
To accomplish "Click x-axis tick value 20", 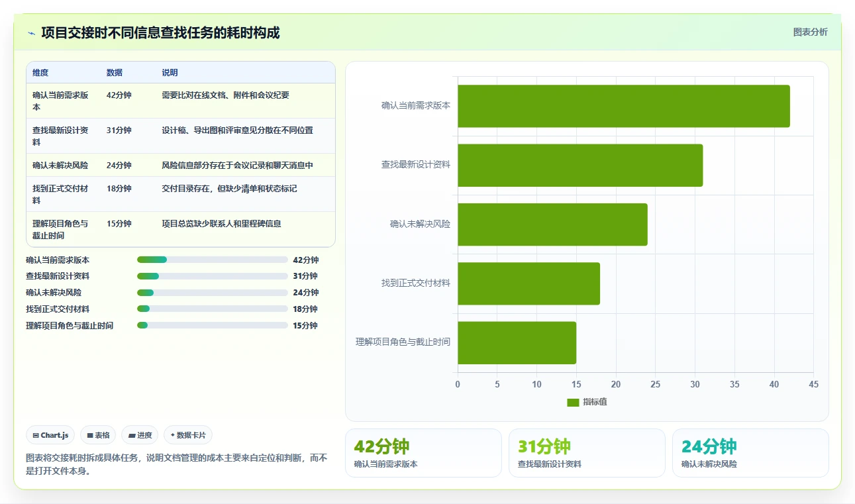I will (616, 384).
